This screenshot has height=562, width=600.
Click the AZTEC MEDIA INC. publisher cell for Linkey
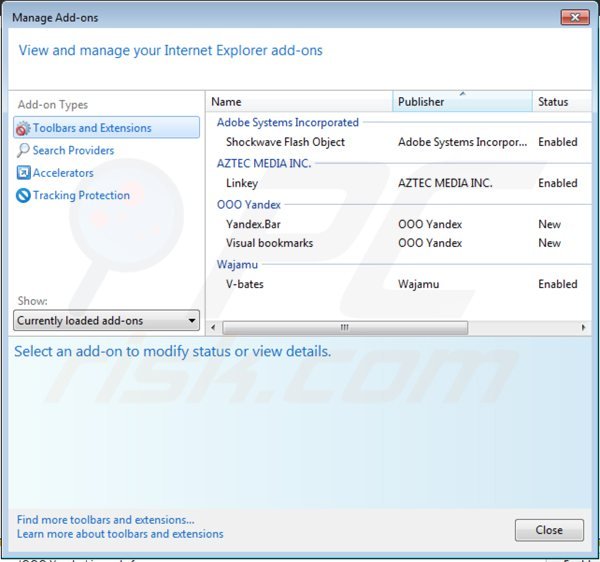[445, 183]
